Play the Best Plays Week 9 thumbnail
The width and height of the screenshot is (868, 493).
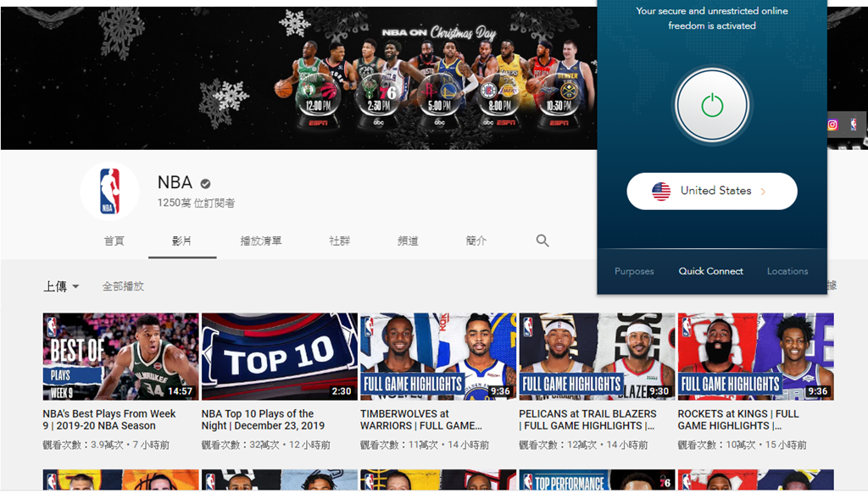(120, 357)
